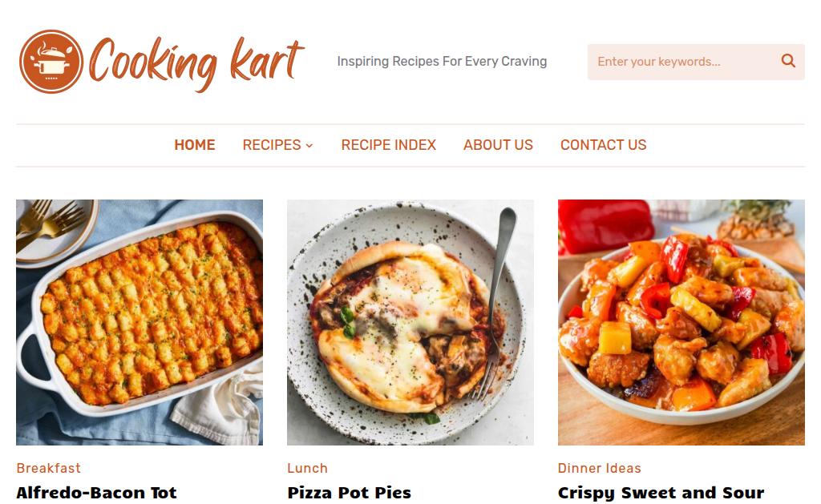The width and height of the screenshot is (821, 504).
Task: Select the Breakfast category link
Action: pyautogui.click(x=49, y=468)
